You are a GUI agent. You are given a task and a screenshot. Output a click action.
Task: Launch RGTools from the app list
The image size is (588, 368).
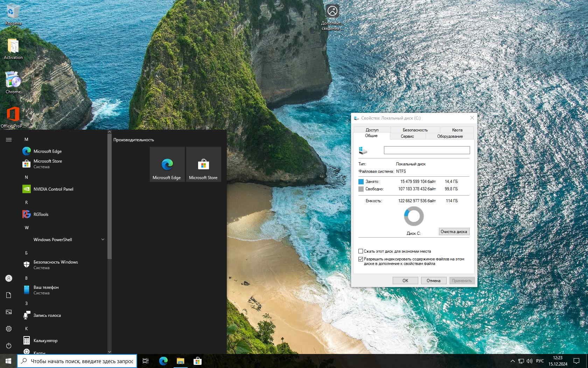(41, 214)
